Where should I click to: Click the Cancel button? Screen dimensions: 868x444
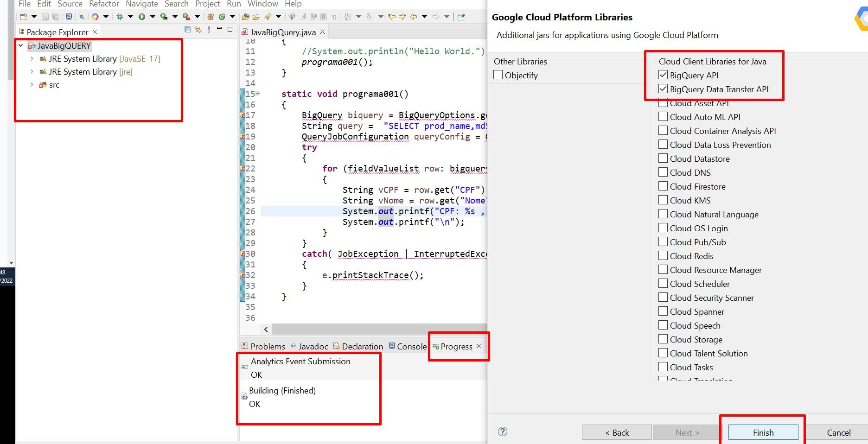839,432
